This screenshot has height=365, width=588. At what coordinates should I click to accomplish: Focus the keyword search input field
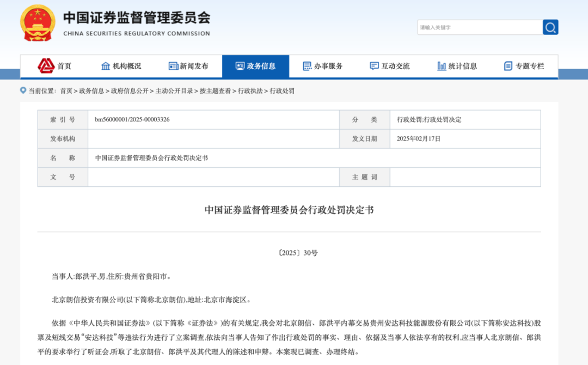[479, 27]
